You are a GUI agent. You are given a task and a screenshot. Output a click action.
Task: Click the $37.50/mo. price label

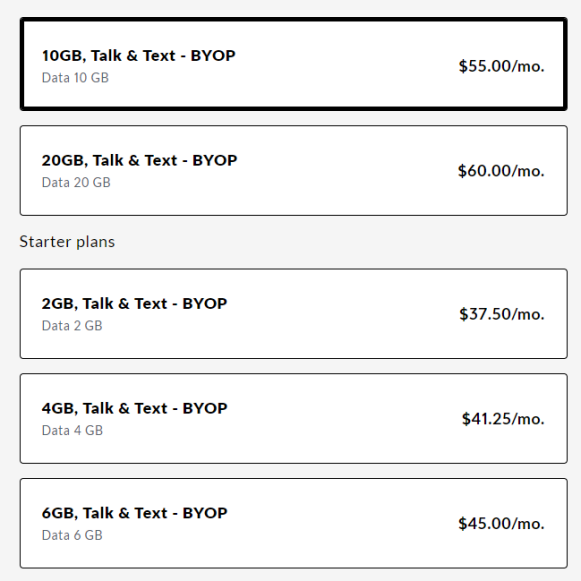pos(502,314)
